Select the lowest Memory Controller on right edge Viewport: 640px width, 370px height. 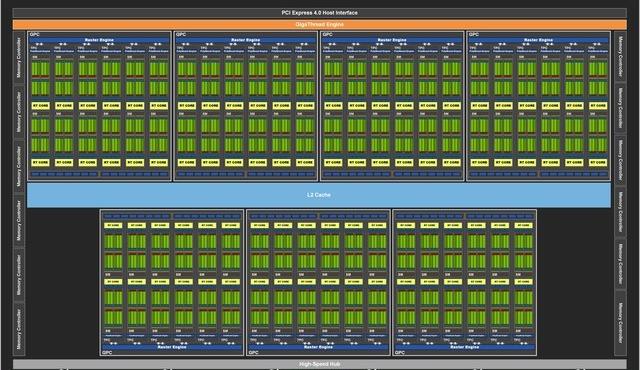[x=620, y=322]
